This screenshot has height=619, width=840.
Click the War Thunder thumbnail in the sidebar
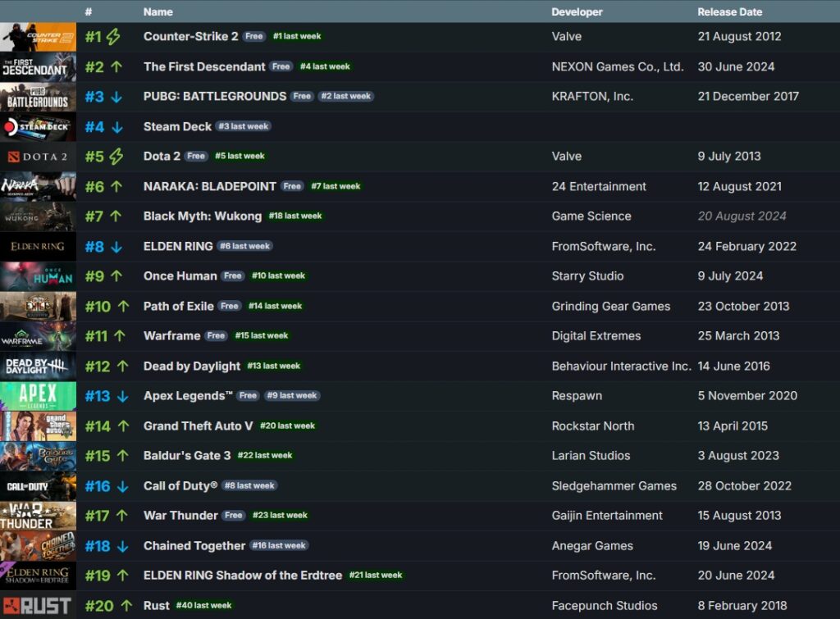click(x=38, y=516)
